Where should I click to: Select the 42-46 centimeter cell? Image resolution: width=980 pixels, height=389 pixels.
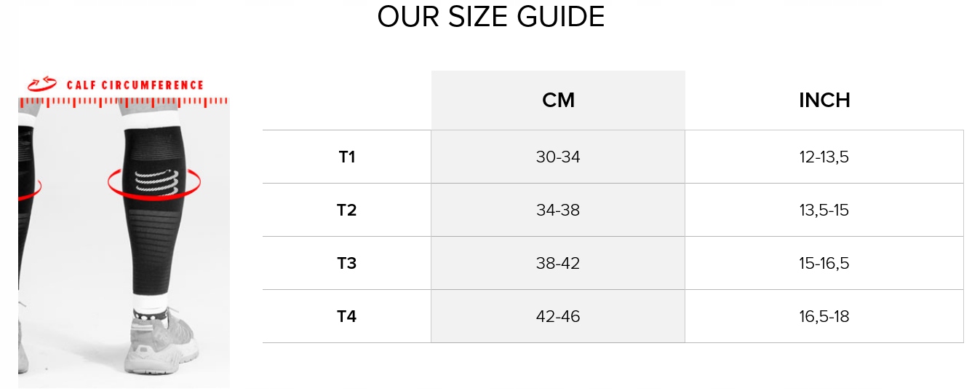(558, 316)
